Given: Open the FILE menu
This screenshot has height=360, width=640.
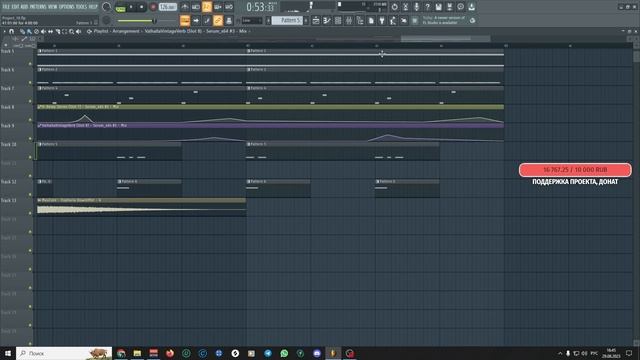Looking at the screenshot, I should (6, 7).
